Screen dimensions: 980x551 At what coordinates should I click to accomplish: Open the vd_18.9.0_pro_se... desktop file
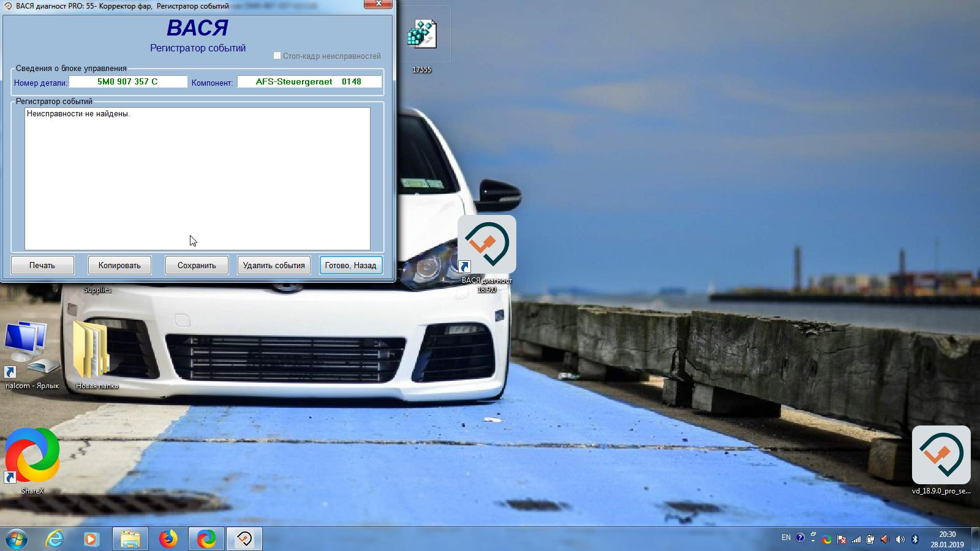(x=941, y=460)
